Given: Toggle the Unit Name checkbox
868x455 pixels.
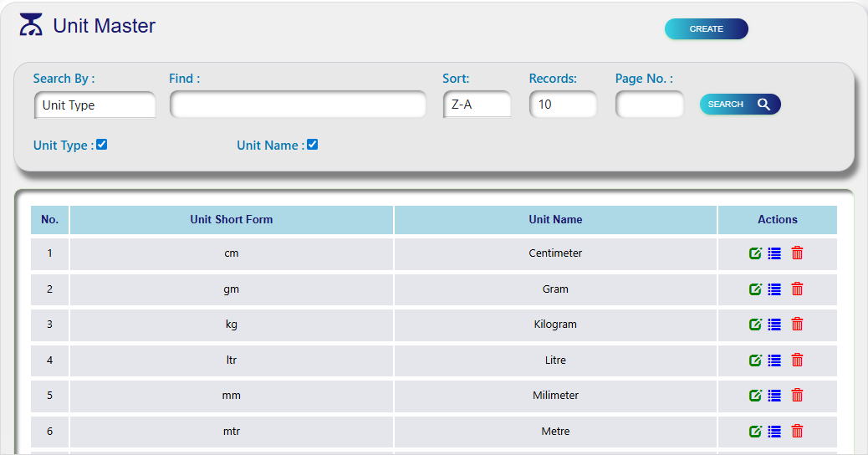Looking at the screenshot, I should click(313, 145).
